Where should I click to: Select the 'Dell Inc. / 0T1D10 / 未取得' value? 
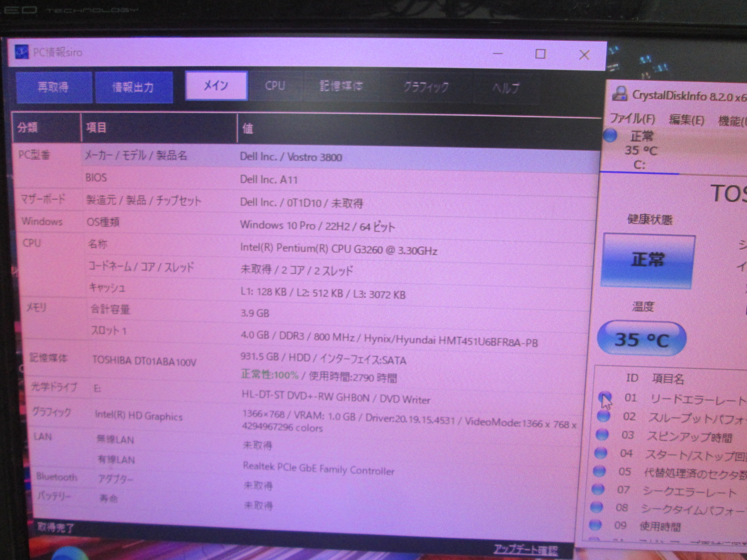[x=301, y=203]
